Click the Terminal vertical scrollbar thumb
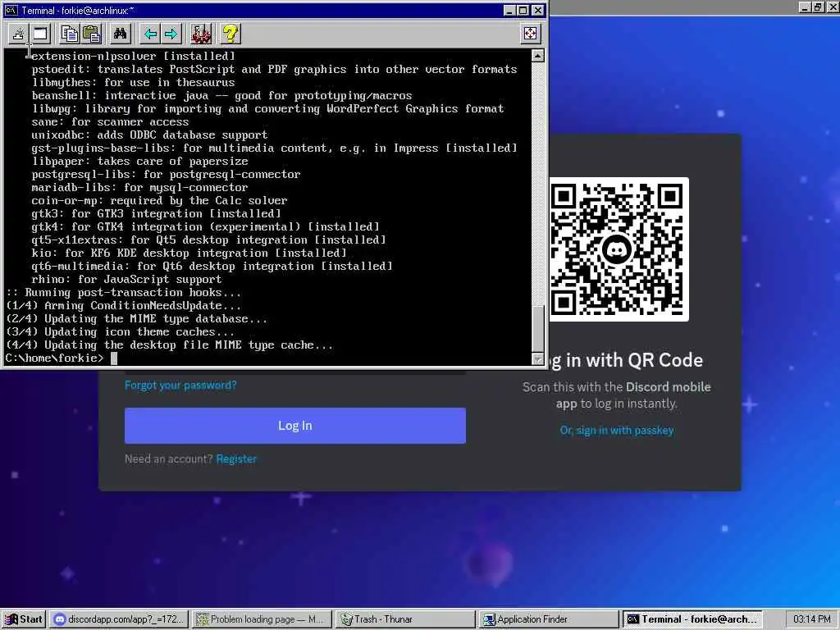The height and width of the screenshot is (630, 840). [x=538, y=328]
